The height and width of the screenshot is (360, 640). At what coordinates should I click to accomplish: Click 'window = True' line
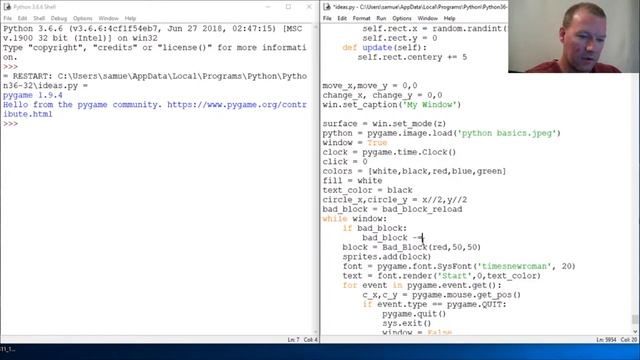355,143
